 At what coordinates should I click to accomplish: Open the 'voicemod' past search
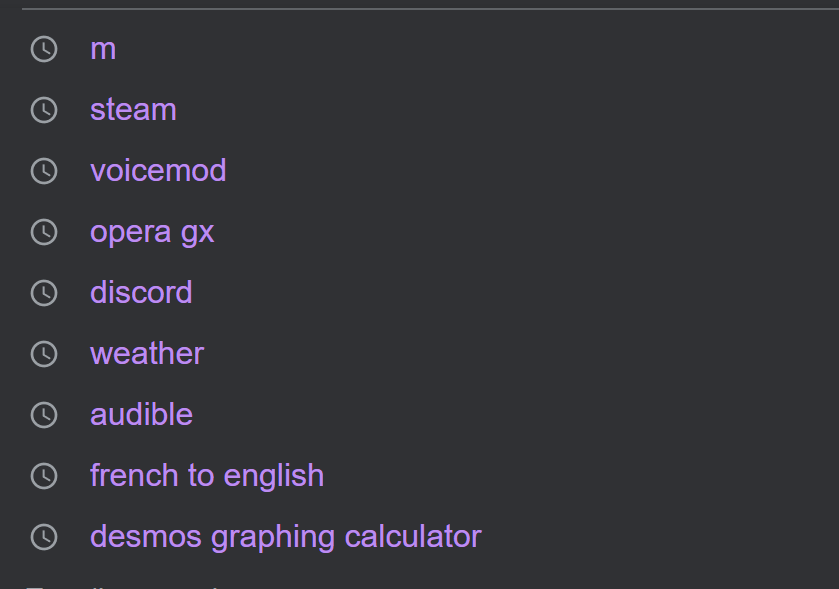click(x=158, y=171)
